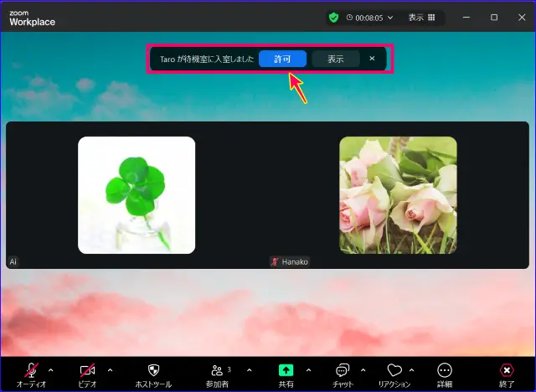536x392 pixels.
Task: Admit Taro with the 許可 button
Action: tap(282, 59)
